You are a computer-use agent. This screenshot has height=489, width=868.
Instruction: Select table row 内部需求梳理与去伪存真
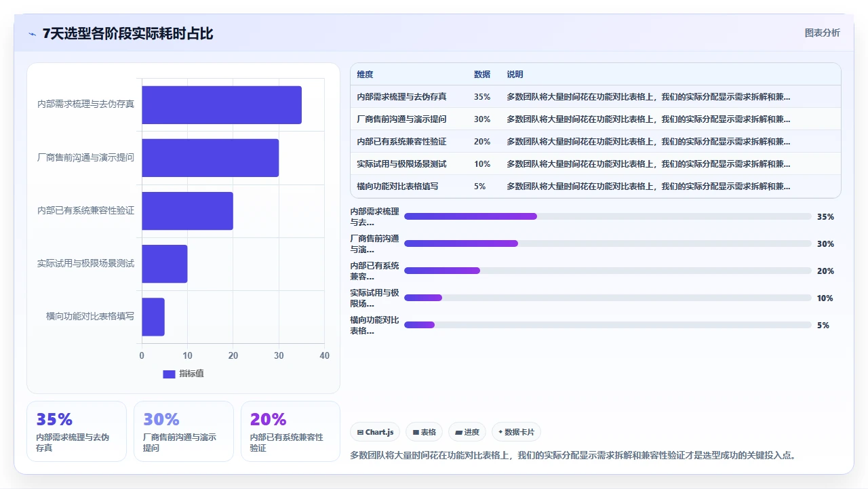tap(595, 97)
